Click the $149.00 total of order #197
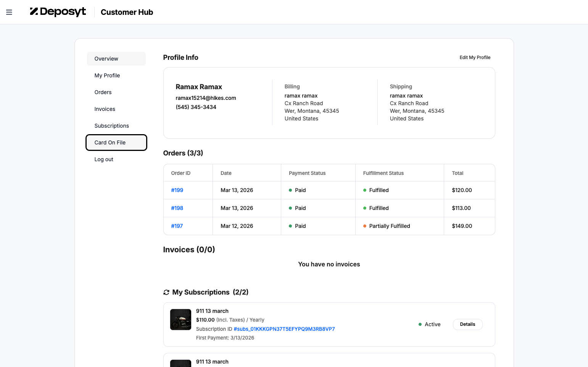The image size is (588, 367). click(x=462, y=226)
